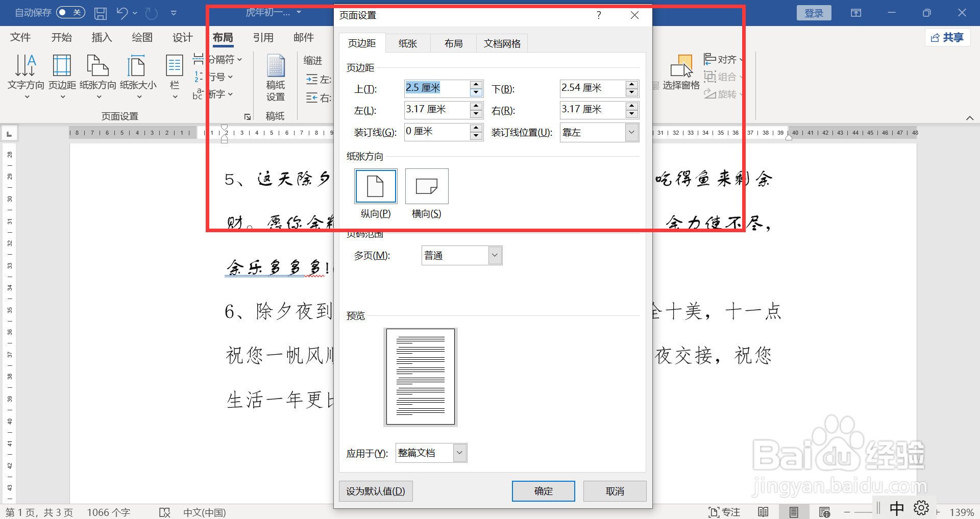Open the 多页 pages dropdown showing 普通
Viewport: 980px width, 519px height.
pyautogui.click(x=494, y=255)
